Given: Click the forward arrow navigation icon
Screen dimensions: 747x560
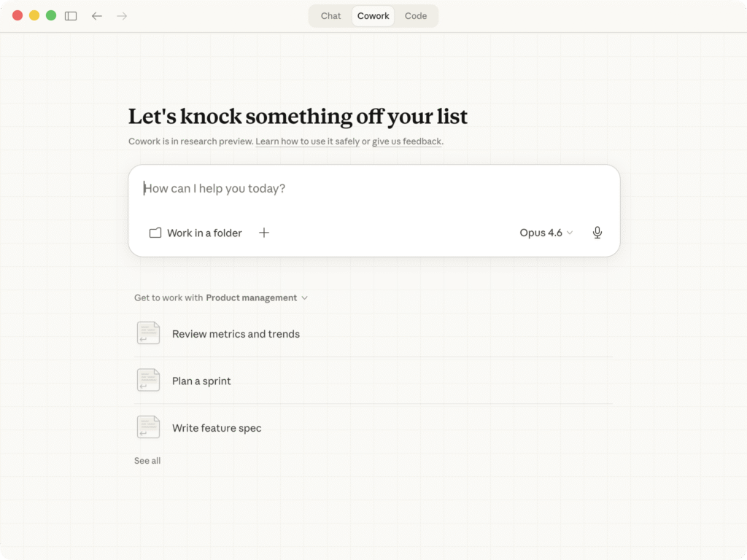Looking at the screenshot, I should pos(122,16).
